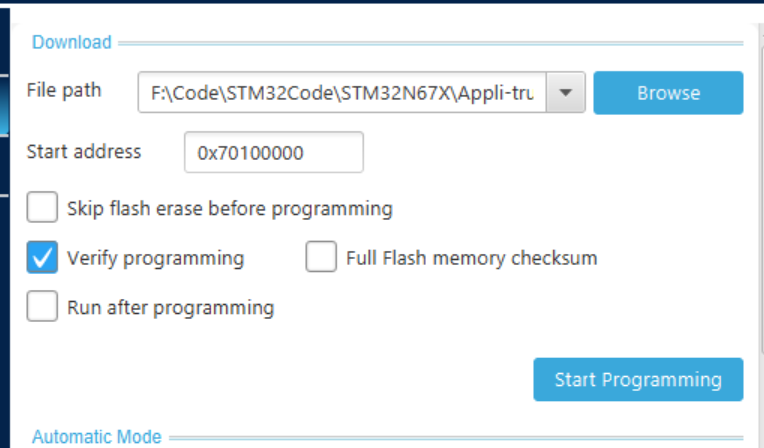Viewport: 764px width, 448px height.
Task: Click the 'Start address' label
Action: pyautogui.click(x=84, y=152)
